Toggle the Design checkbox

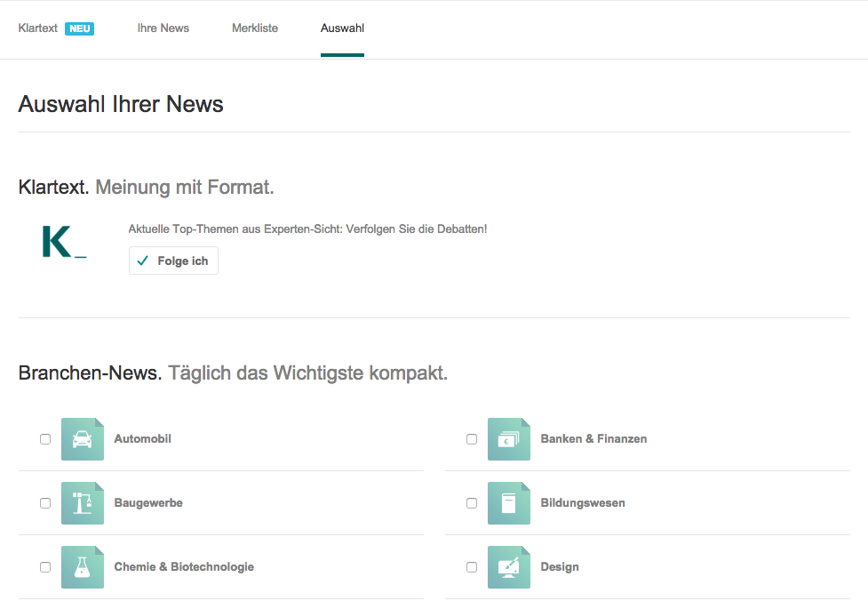coord(472,567)
